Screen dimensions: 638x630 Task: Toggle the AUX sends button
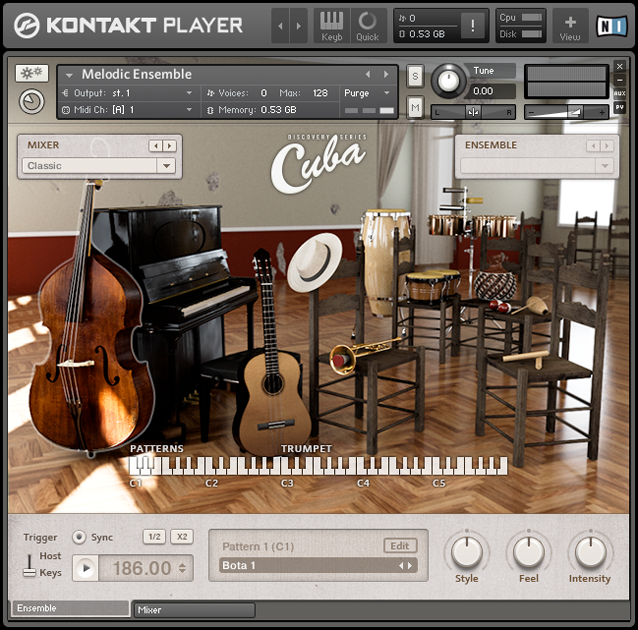[x=620, y=94]
